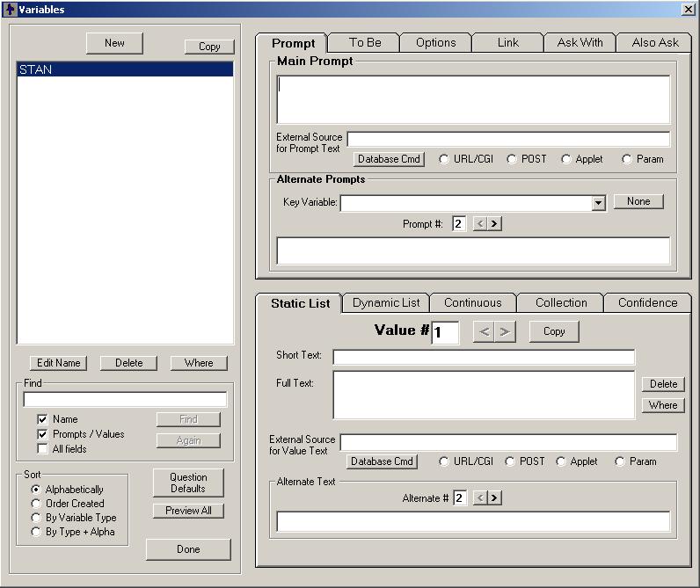Click Copy button beside Value #
This screenshot has height=588, width=700.
(x=554, y=331)
